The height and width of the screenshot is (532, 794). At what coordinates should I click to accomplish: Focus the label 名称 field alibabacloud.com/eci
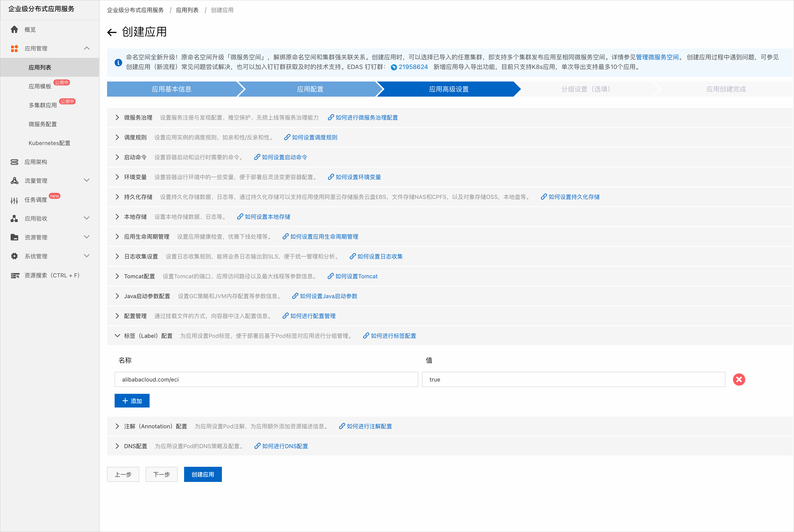point(266,379)
